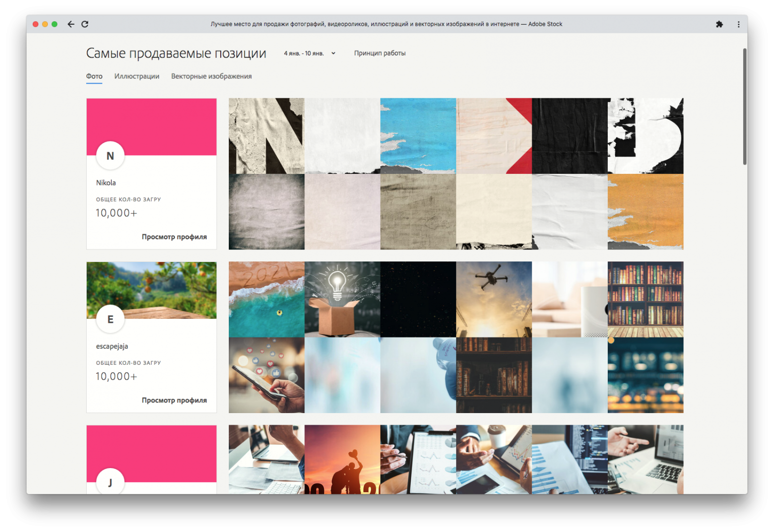774x532 pixels.
Task: Click Просмотр профиля for Nikola
Action: (174, 237)
